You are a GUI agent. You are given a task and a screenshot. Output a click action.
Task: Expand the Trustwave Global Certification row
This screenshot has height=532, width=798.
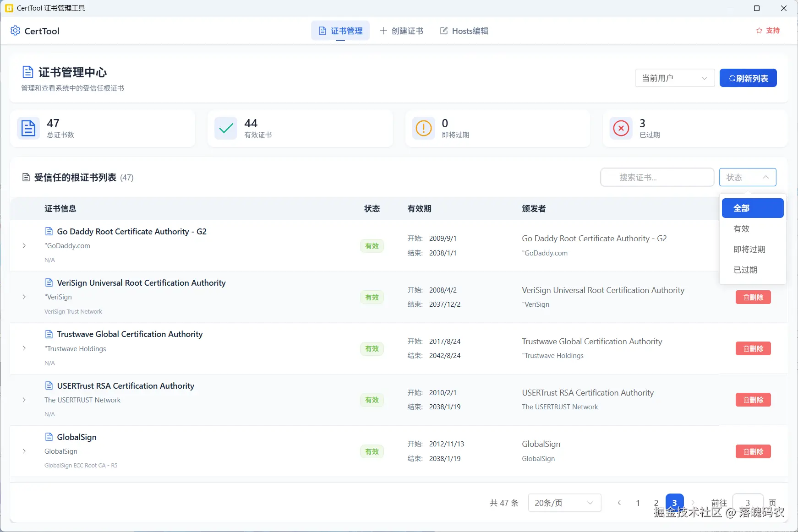(x=24, y=348)
